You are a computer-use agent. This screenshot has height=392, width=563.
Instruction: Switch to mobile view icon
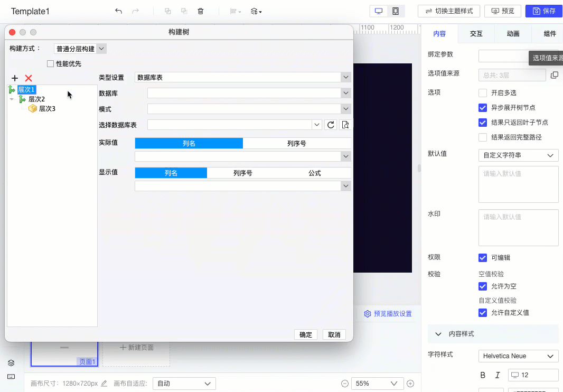pos(396,11)
